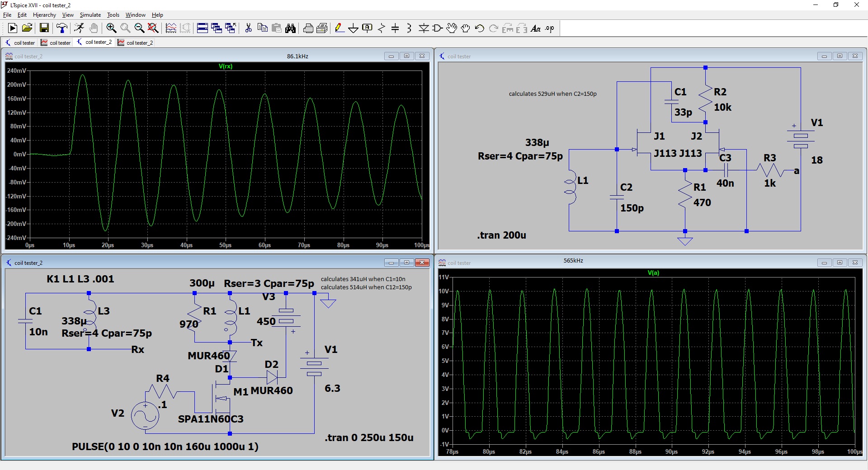The image size is (868, 470).
Task: Click the SPICE directive .op icon
Action: (550, 28)
